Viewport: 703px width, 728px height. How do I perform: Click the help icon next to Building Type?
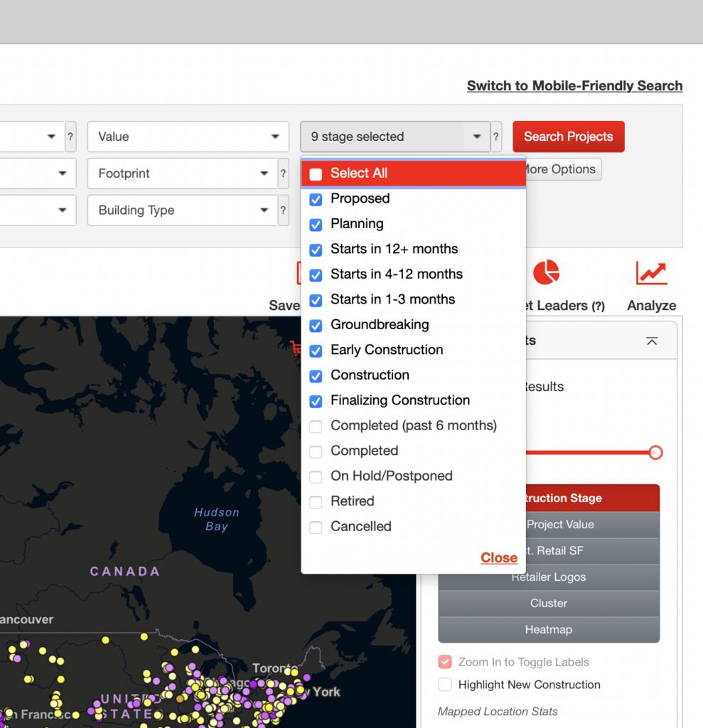click(284, 210)
